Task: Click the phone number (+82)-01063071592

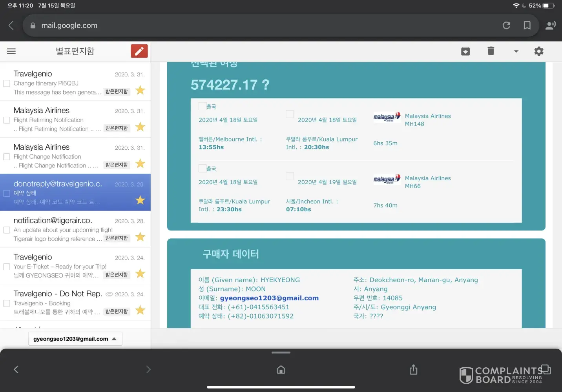Action: (261, 316)
